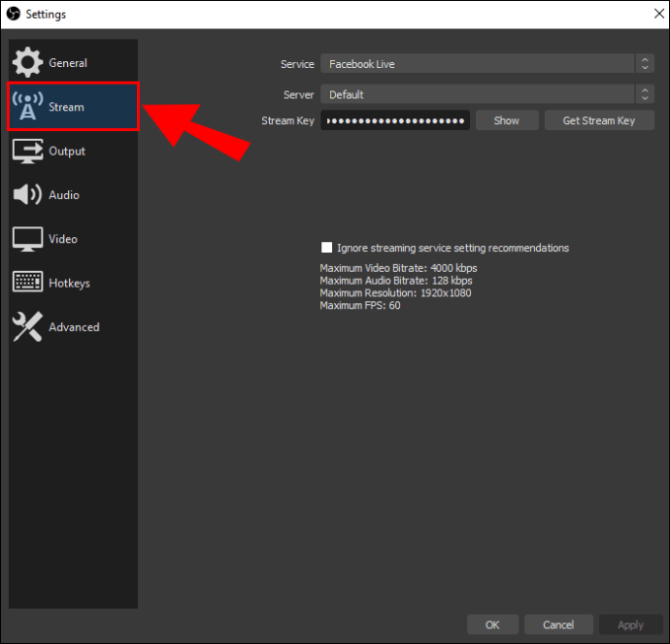Screen dimensions: 670x644
Task: Click the Apply button
Action: click(x=631, y=625)
